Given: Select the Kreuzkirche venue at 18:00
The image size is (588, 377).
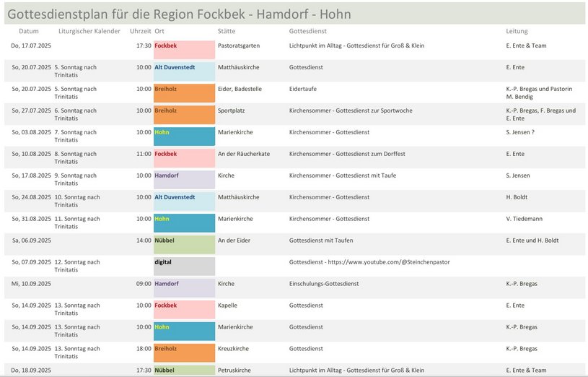Looking at the screenshot, I should [233, 349].
